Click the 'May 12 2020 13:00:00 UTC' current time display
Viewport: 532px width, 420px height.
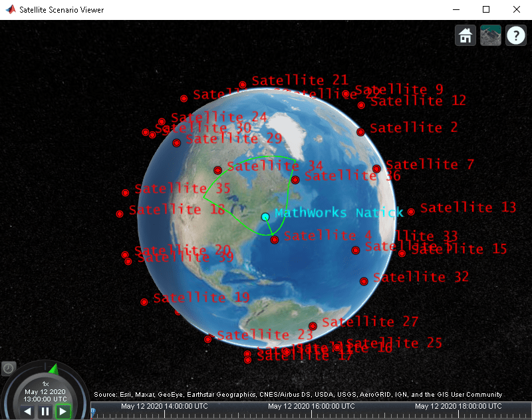(45, 395)
